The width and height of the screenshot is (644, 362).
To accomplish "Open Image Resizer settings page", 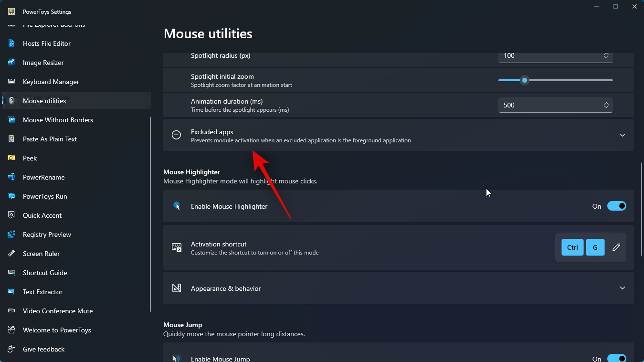I will (x=76, y=63).
